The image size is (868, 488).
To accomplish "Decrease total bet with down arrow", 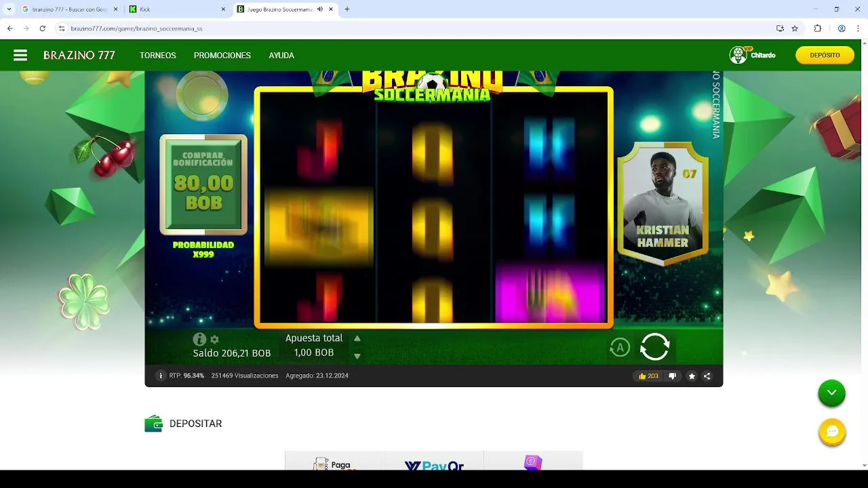I will [x=357, y=356].
